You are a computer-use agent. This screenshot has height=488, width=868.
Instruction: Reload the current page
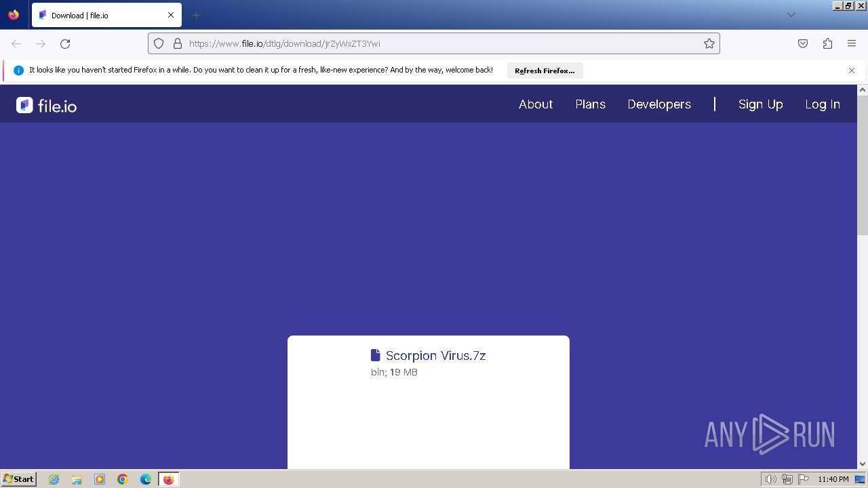point(65,43)
